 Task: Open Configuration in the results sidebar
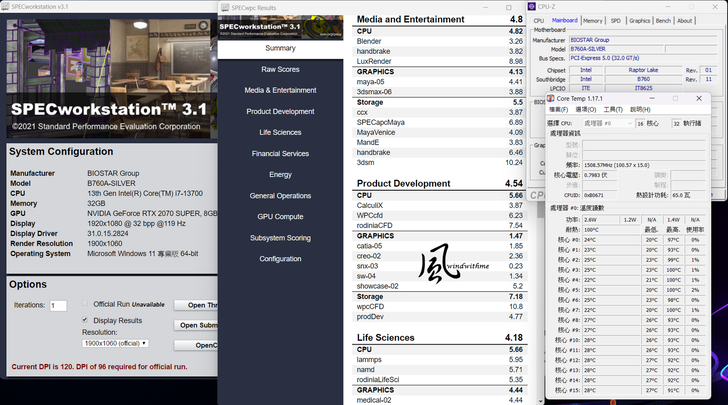point(280,259)
